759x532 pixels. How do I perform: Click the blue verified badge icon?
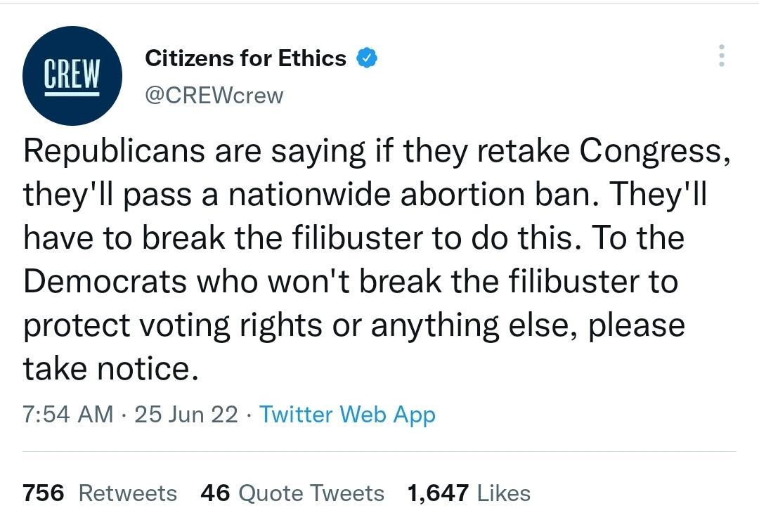[x=368, y=58]
